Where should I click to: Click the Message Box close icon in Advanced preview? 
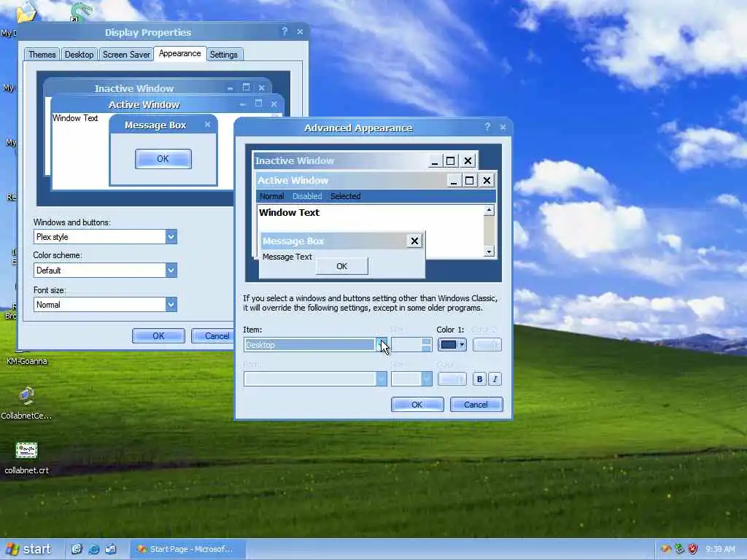pos(414,241)
